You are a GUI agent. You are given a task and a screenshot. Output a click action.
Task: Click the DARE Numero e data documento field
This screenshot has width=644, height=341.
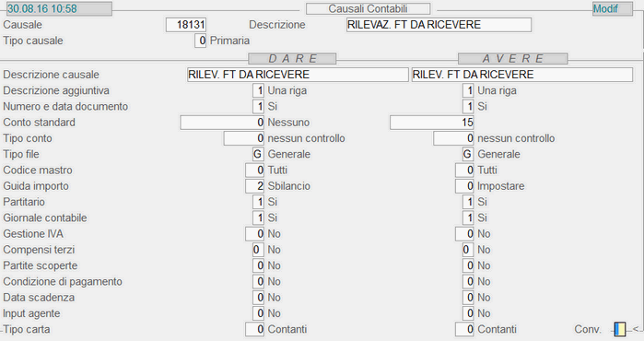click(258, 107)
